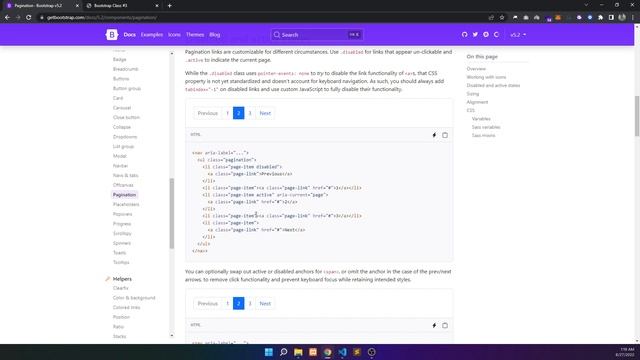Open File Explorer from taskbar

[298, 352]
